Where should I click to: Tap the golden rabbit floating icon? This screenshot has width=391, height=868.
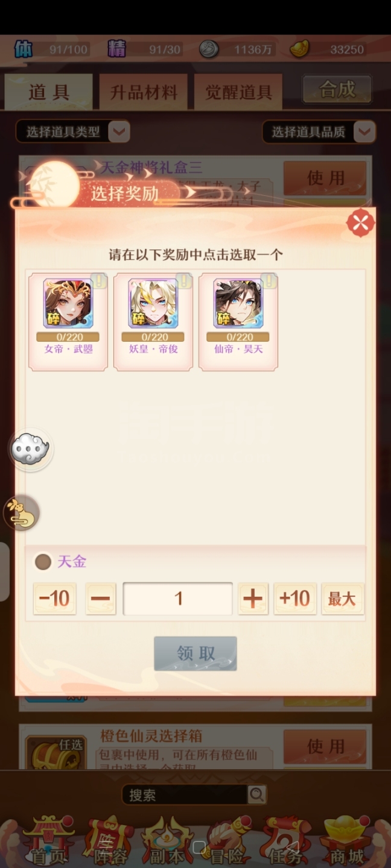point(22,514)
